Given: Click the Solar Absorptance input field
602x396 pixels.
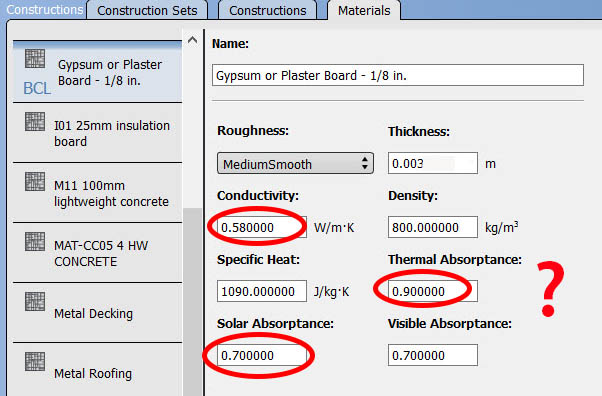Looking at the screenshot, I should pyautogui.click(x=262, y=355).
